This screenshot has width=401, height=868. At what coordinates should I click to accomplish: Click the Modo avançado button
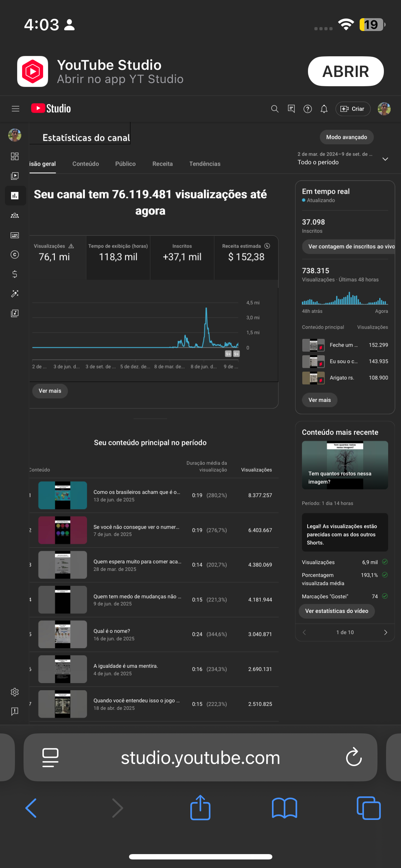coord(346,137)
